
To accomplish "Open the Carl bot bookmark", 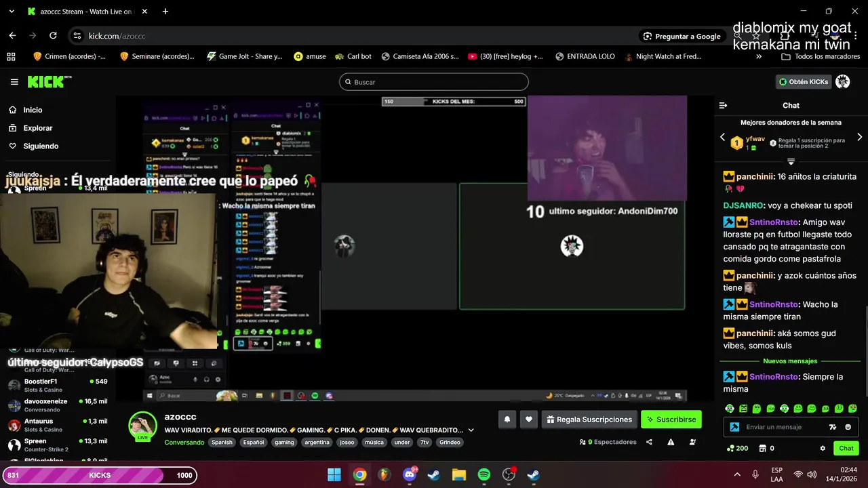I will (352, 56).
